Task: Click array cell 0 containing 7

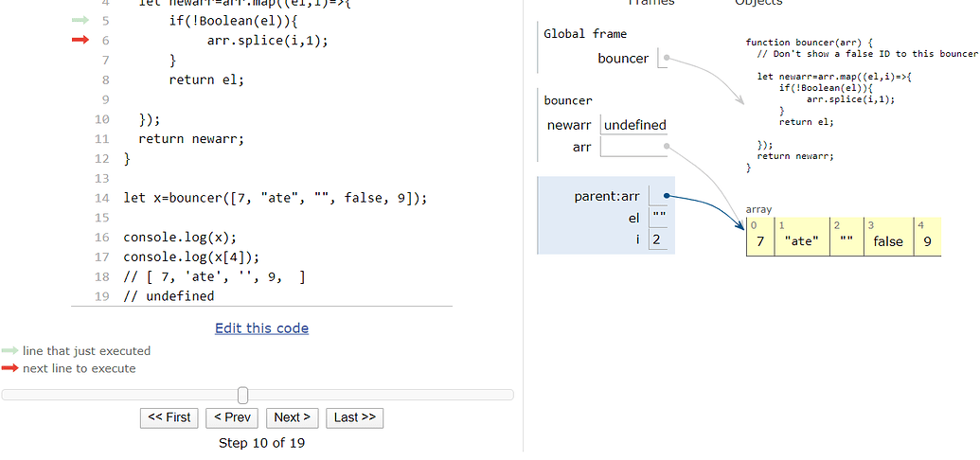Action: coord(760,237)
